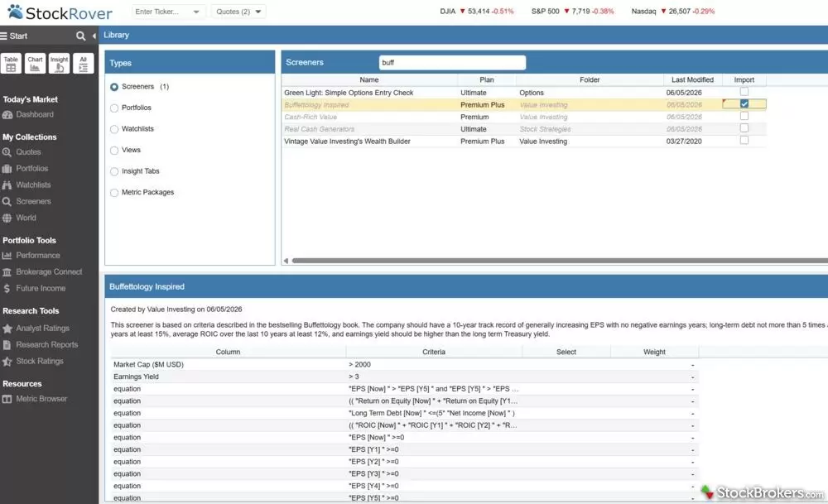Click the Enter Ticker input field
This screenshot has width=828, height=504.
point(161,12)
